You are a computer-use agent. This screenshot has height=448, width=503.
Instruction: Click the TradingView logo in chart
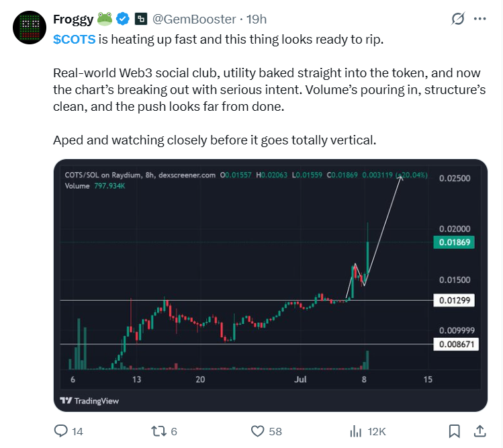tap(89, 401)
